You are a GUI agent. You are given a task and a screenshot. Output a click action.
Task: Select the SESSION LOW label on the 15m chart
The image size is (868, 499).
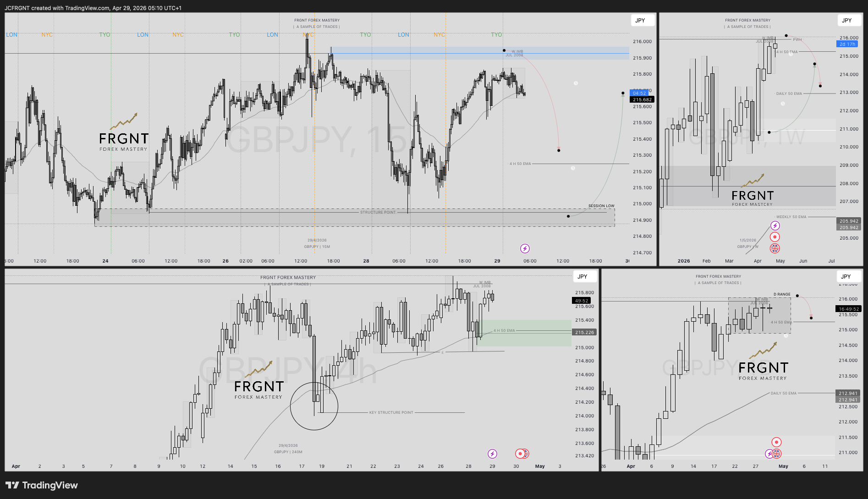coord(601,206)
